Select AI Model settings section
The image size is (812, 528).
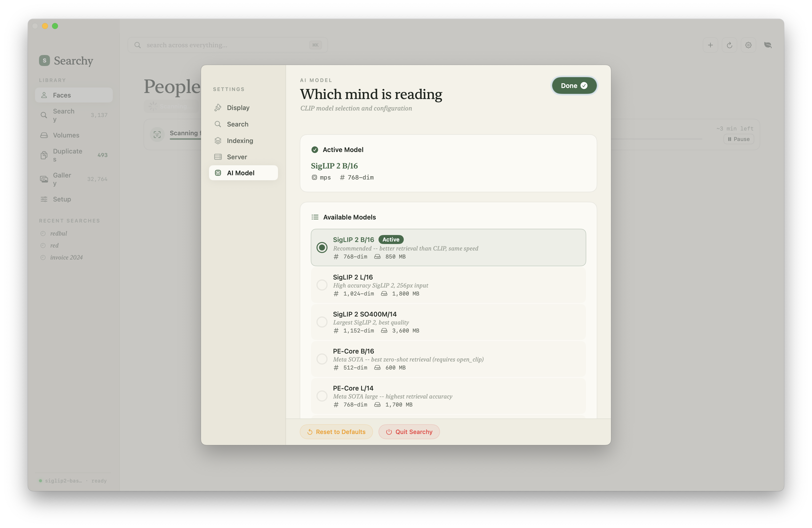coord(243,173)
